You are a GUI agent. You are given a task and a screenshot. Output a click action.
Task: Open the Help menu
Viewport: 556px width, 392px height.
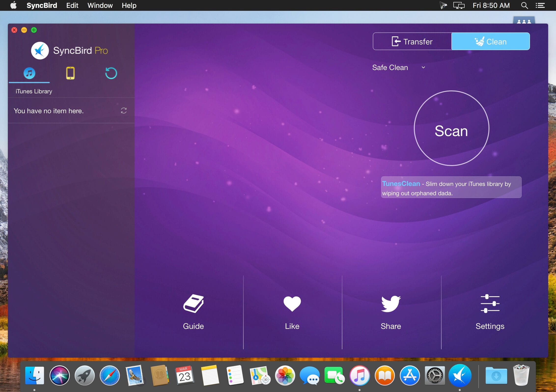click(129, 5)
